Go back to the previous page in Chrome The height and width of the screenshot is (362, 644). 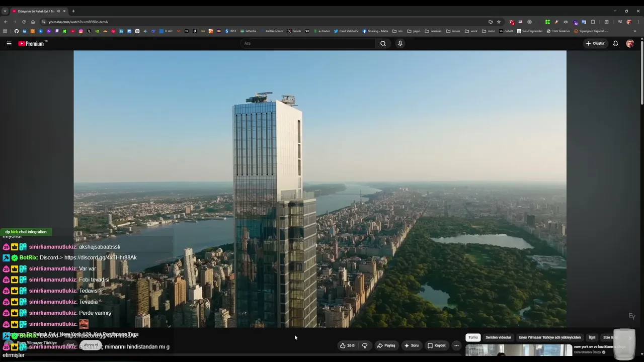coord(6,22)
